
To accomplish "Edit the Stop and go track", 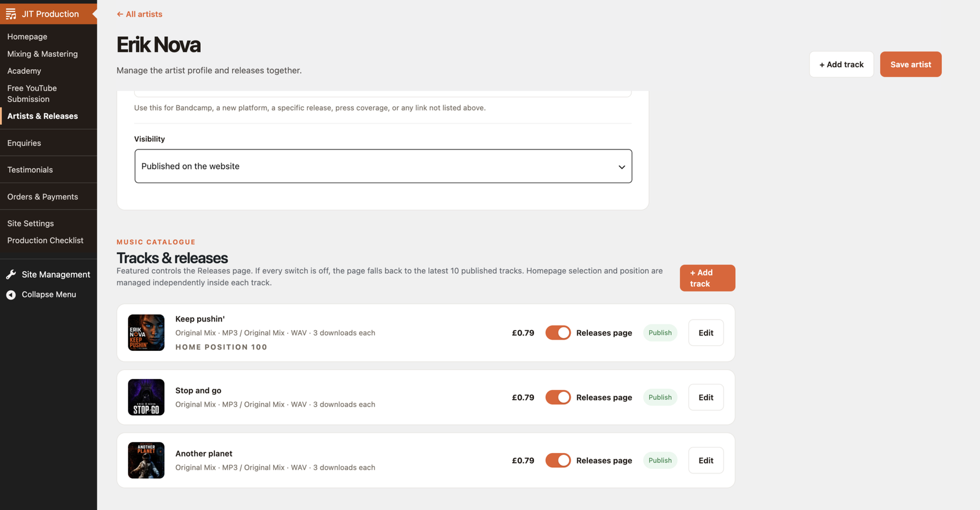I will pyautogui.click(x=706, y=397).
